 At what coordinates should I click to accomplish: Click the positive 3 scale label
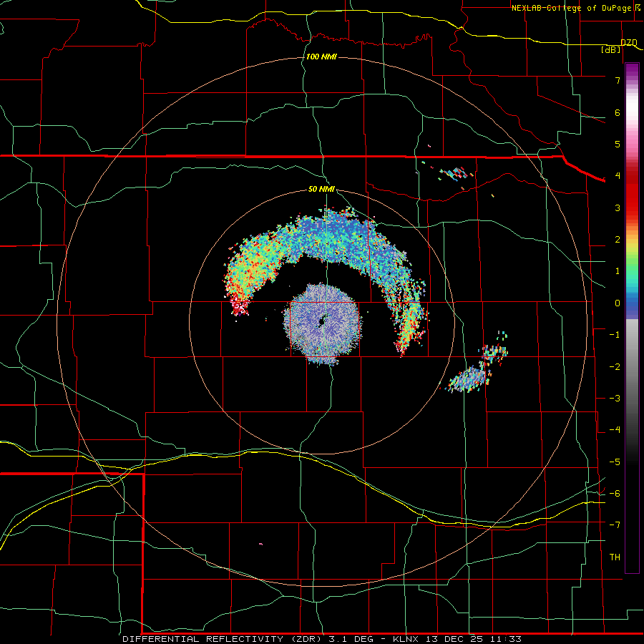[618, 208]
